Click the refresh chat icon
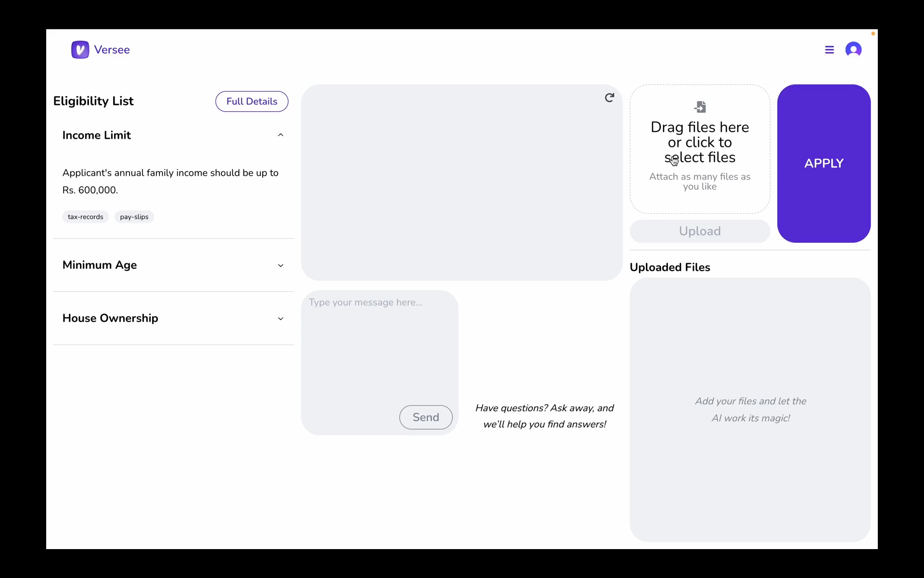The height and width of the screenshot is (578, 924). pyautogui.click(x=609, y=98)
